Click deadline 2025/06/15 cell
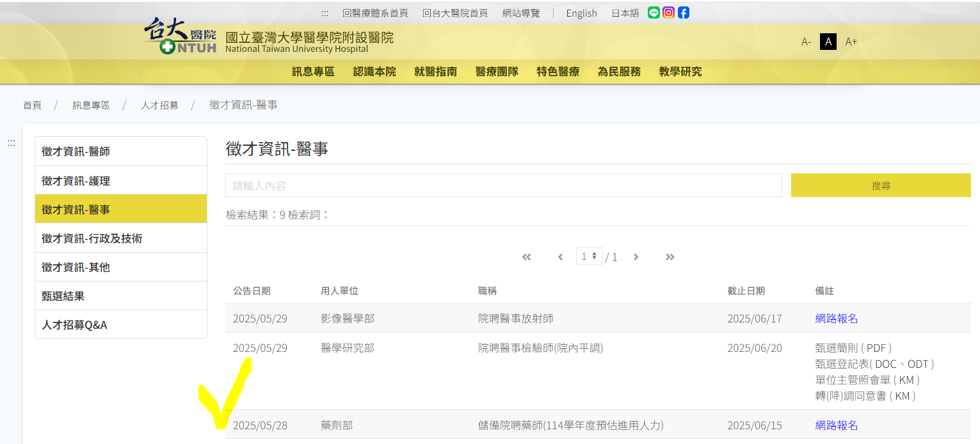Image resolution: width=980 pixels, height=444 pixels. (755, 425)
